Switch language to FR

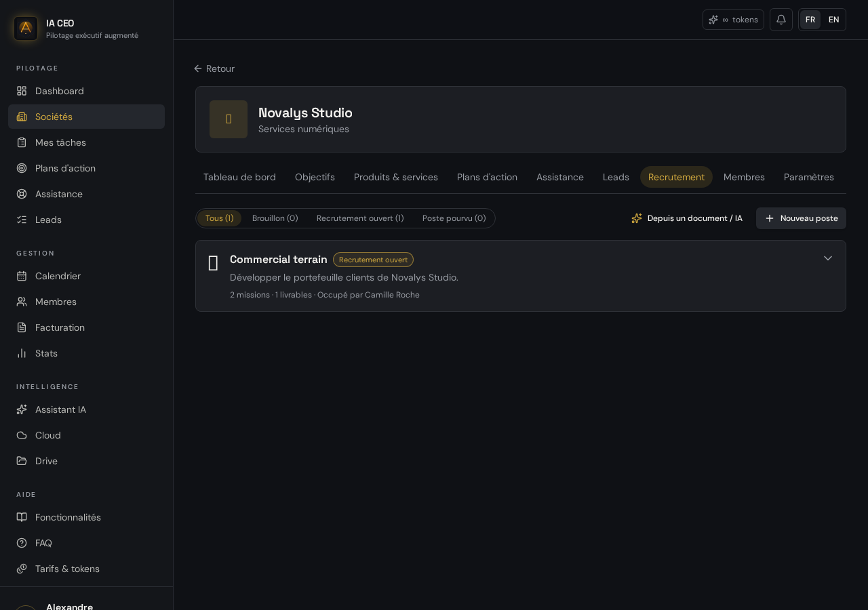(810, 20)
